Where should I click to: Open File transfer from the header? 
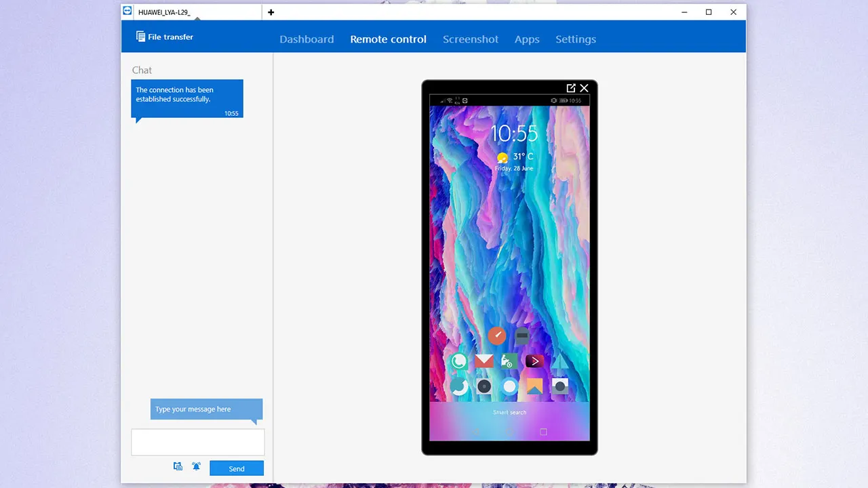click(x=165, y=37)
